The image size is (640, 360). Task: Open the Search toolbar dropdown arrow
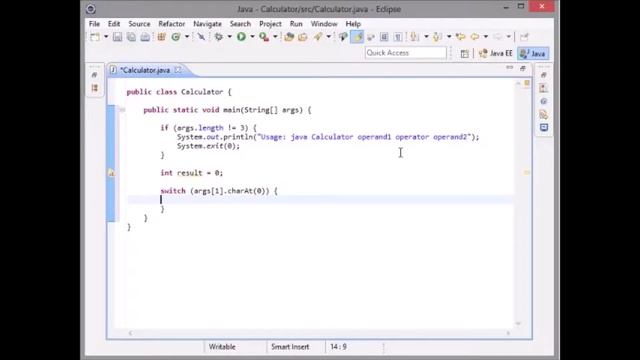tap(329, 37)
